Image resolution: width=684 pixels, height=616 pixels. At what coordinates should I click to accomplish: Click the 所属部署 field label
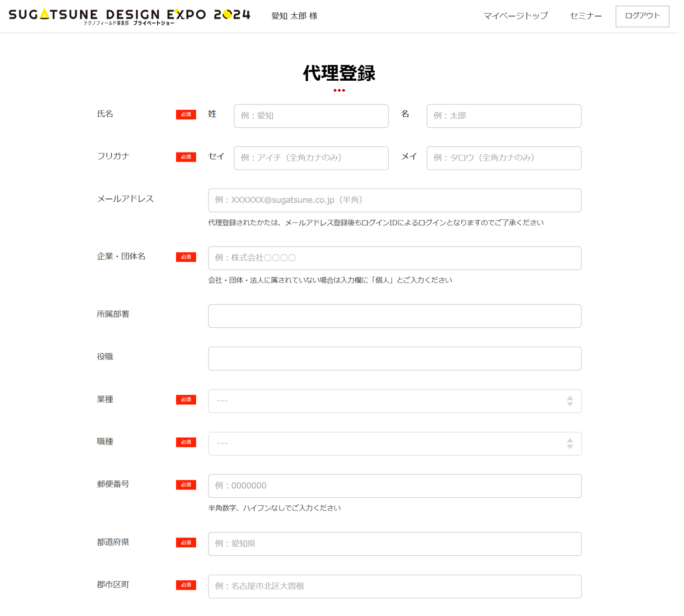[113, 314]
